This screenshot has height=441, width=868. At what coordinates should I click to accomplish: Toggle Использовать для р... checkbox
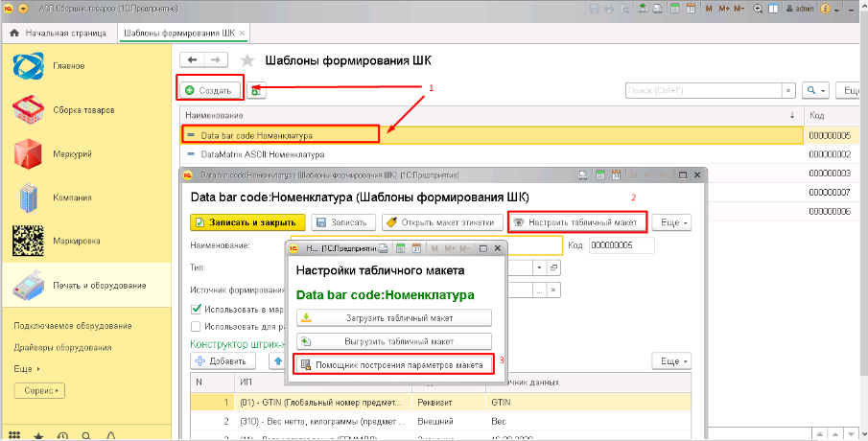point(196,327)
